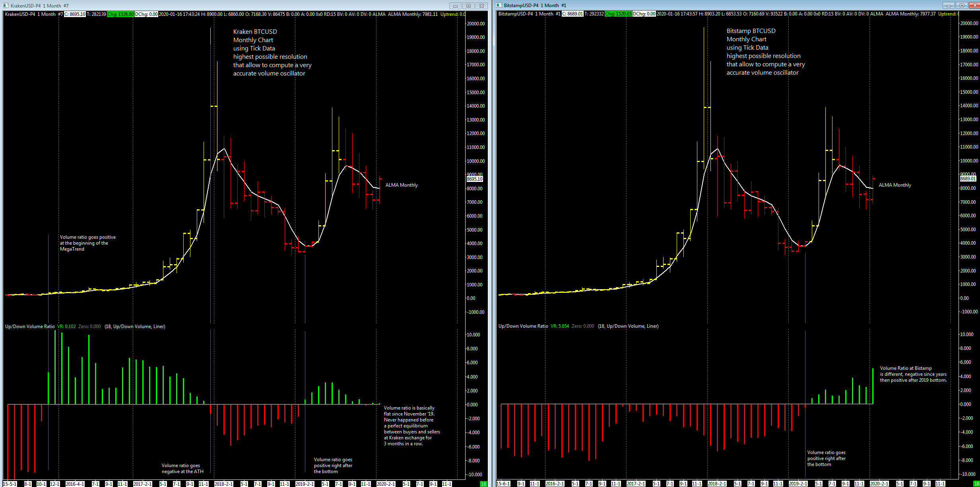Select the ALMA Monthly label on Bitstamp chart

895,185
